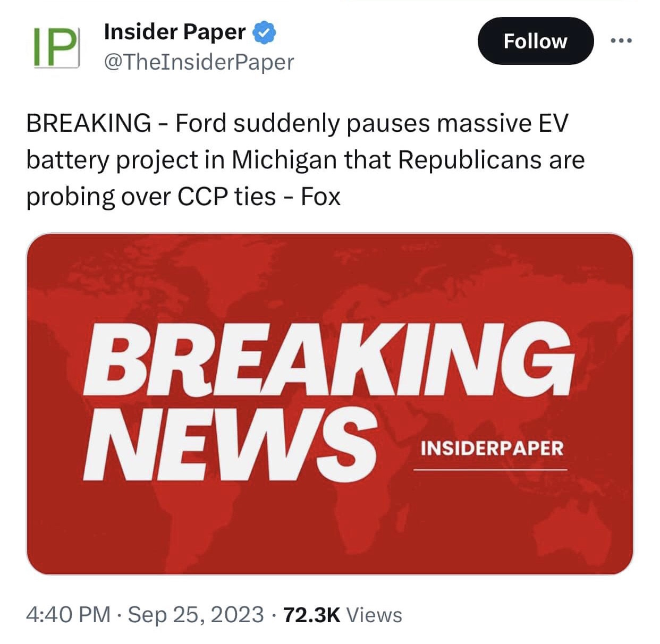The image size is (660, 644).
Task: Click BREAKING at the tweet text start
Action: (x=89, y=123)
